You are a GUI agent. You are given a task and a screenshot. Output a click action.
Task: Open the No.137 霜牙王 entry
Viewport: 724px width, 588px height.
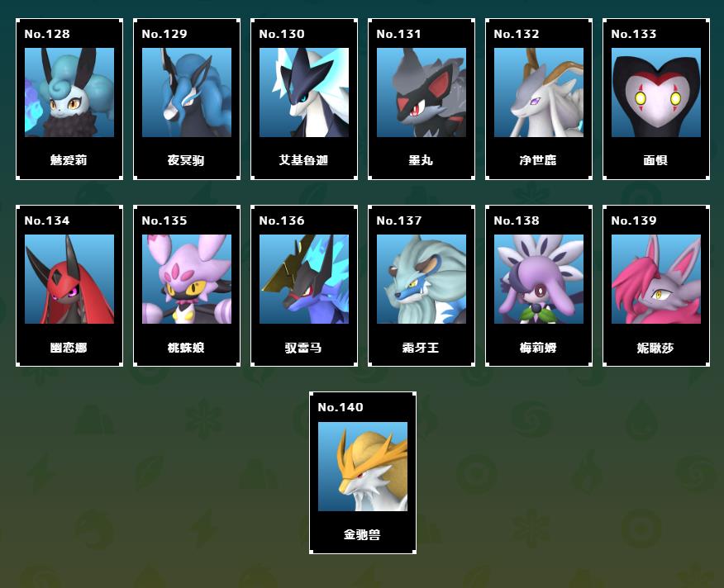[x=422, y=286]
